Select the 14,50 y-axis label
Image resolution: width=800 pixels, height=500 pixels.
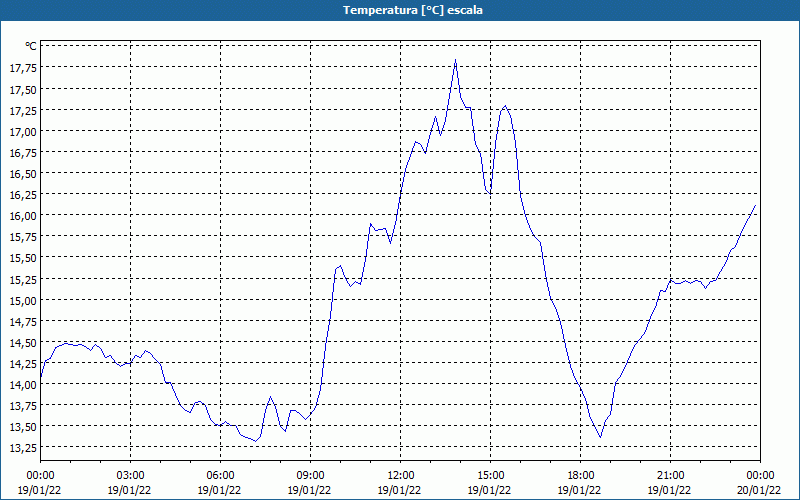[x=23, y=343]
